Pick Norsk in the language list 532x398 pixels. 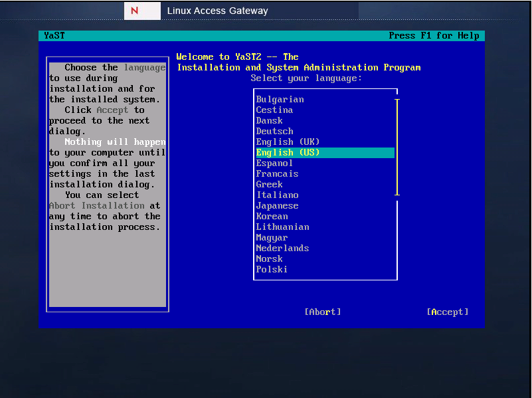[x=325, y=259]
